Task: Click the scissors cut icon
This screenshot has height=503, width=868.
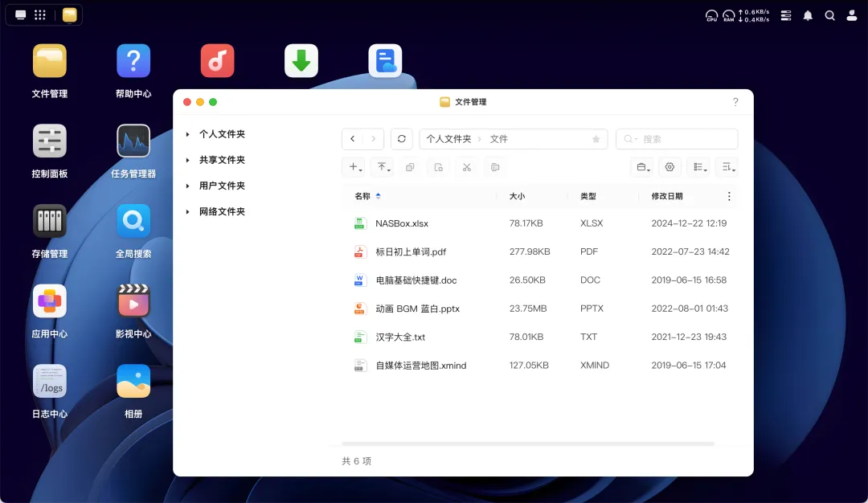Action: click(x=467, y=167)
